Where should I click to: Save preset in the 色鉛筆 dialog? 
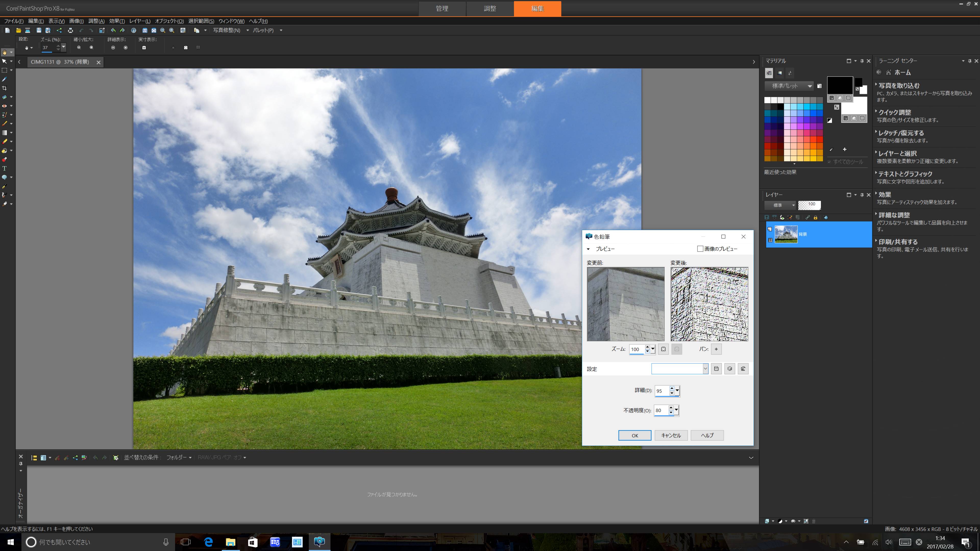click(x=716, y=368)
